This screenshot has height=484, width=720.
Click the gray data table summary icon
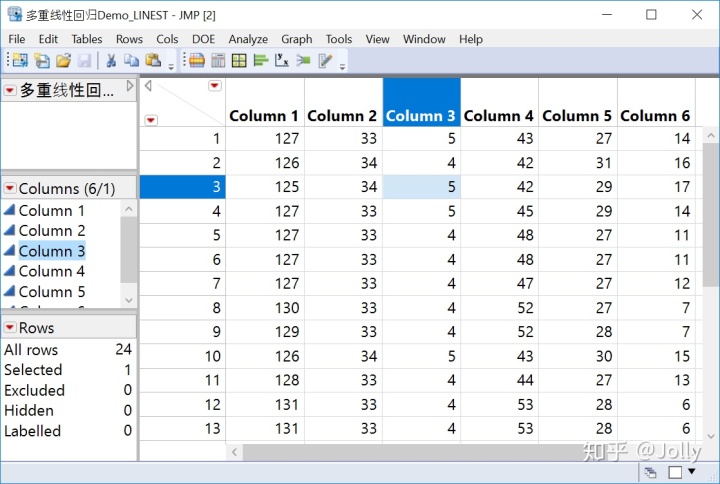coord(218,60)
